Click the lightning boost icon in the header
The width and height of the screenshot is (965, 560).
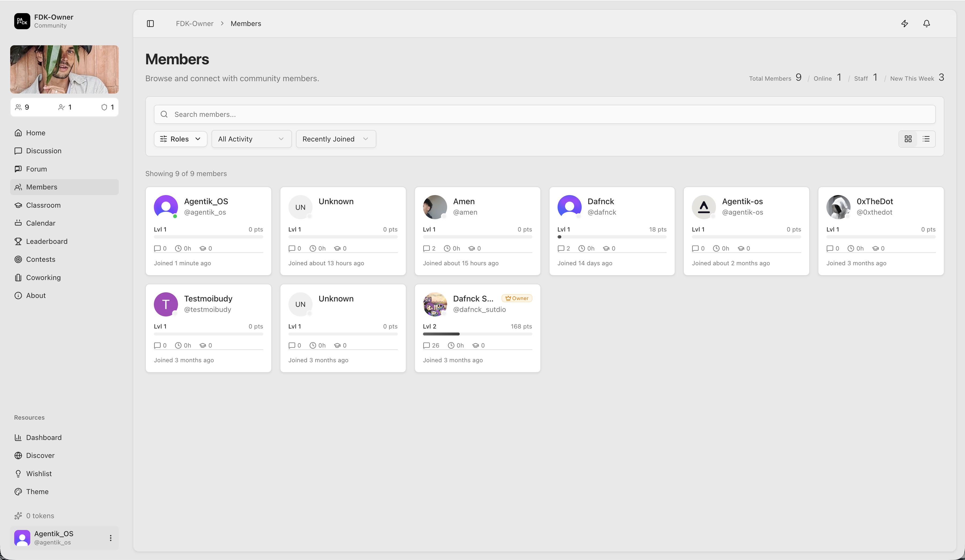point(904,23)
